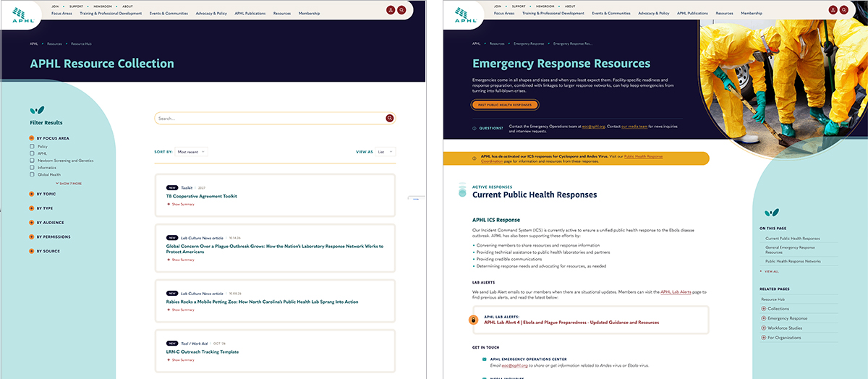The height and width of the screenshot is (379, 868).
Task: Open Resource Hub related page
Action: (773, 299)
